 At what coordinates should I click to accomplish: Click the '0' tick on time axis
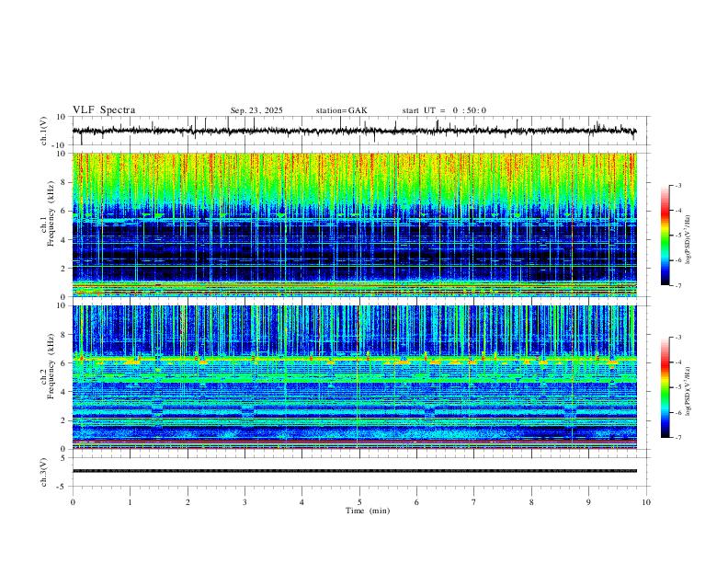(x=73, y=502)
